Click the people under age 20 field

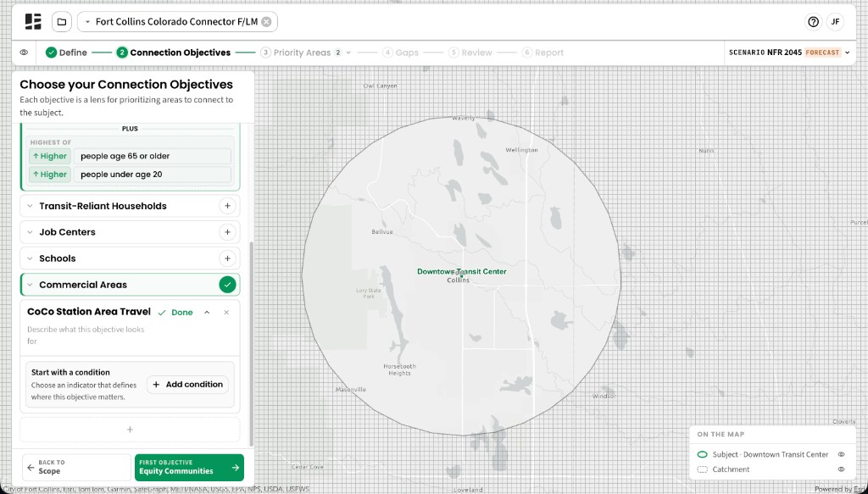[x=153, y=175]
